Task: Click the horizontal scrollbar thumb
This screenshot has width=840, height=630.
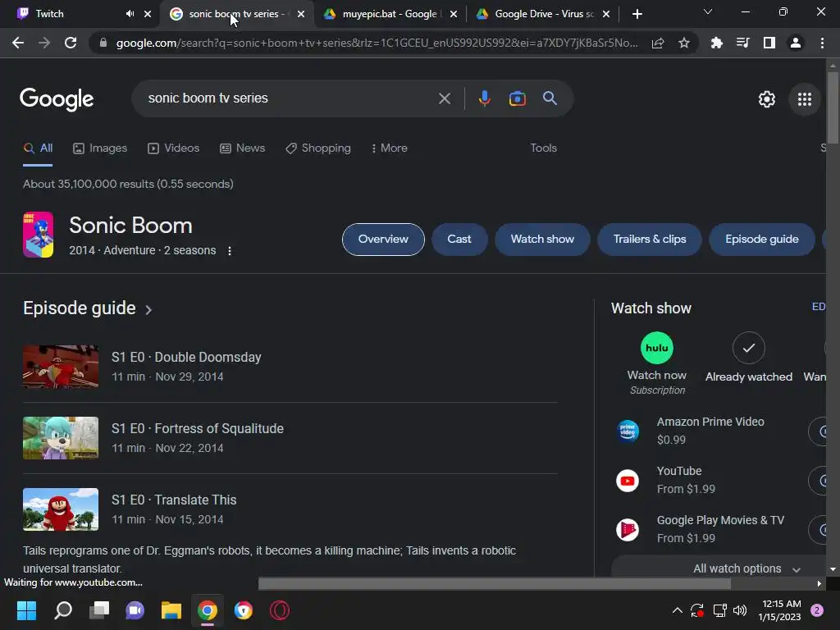Action: 495,583
